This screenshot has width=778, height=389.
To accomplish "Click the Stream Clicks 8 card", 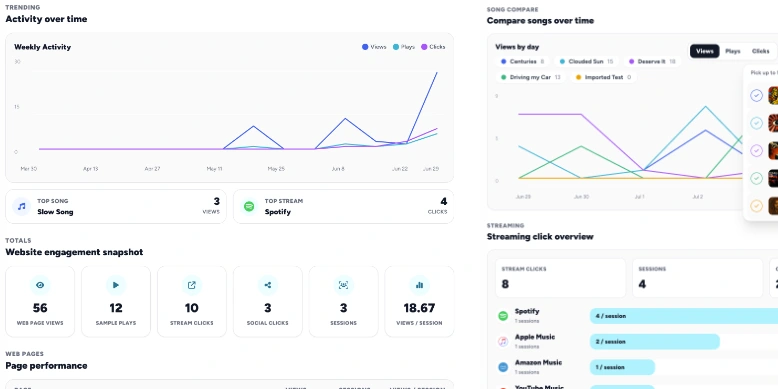I will point(560,278).
